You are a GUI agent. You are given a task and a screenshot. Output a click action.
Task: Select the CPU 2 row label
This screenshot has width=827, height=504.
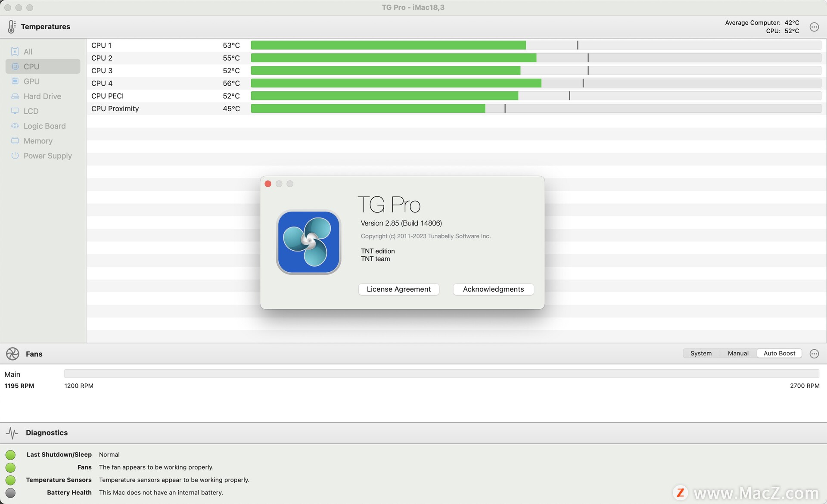[x=102, y=58]
